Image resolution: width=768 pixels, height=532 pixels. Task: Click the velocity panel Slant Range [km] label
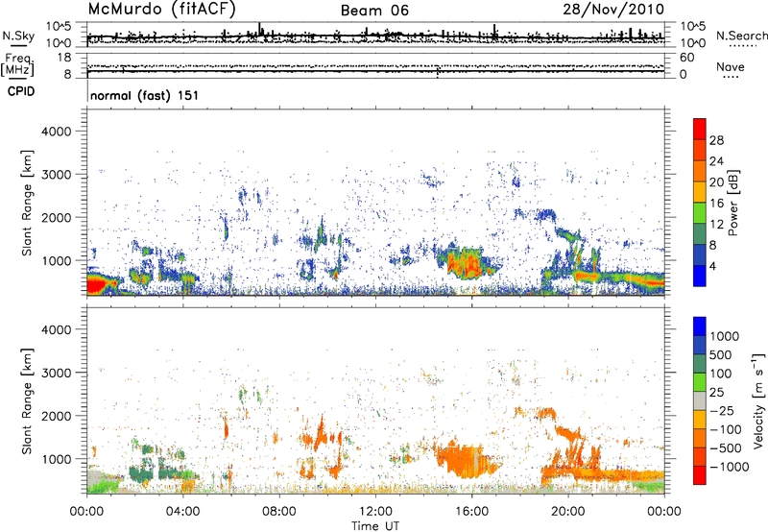[27, 400]
